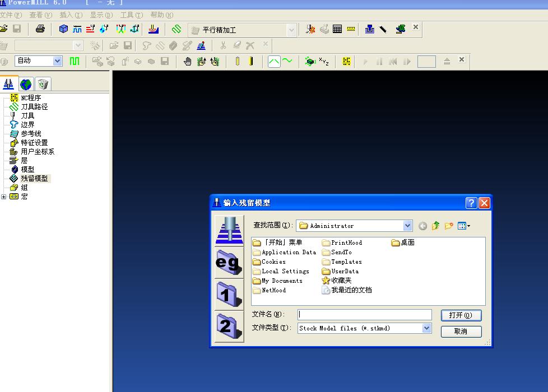Click the 取消 button

coord(461,331)
